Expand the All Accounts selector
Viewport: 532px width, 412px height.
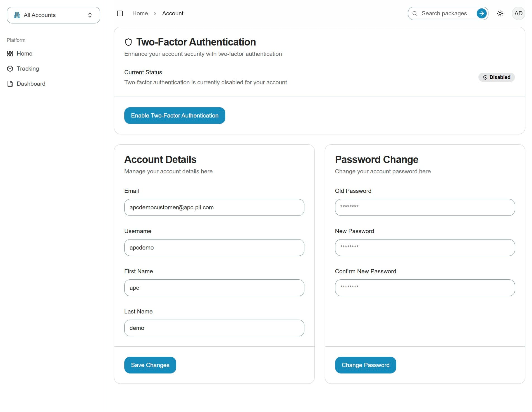(x=53, y=15)
